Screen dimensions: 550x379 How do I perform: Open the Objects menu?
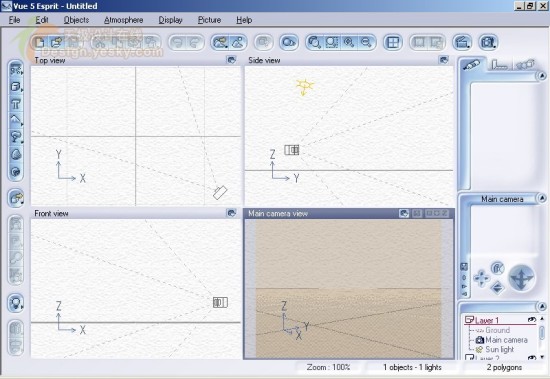pyautogui.click(x=76, y=20)
